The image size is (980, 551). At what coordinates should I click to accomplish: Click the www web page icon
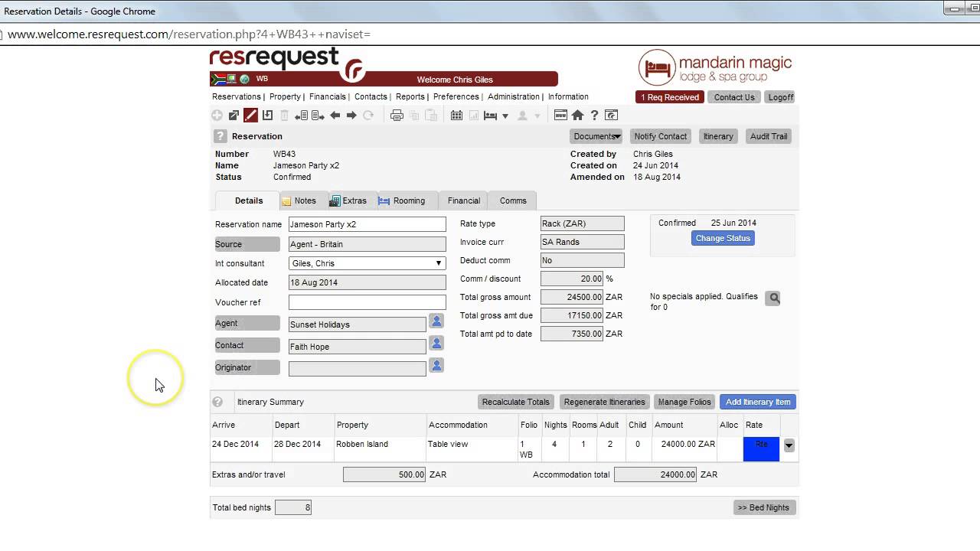(x=560, y=116)
